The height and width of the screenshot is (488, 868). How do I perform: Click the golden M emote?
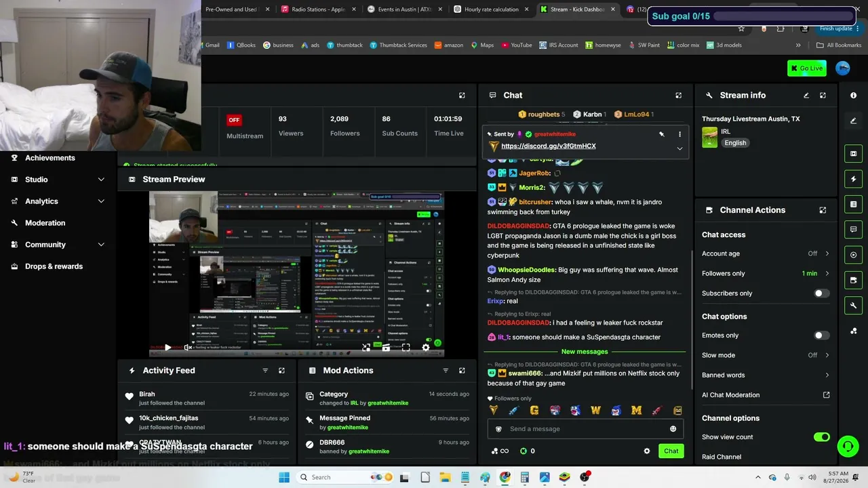point(636,411)
